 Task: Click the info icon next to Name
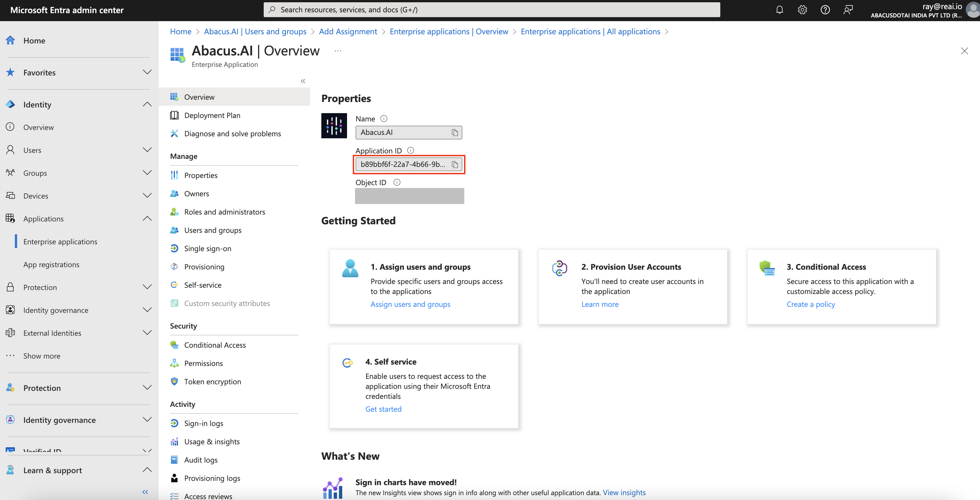tap(384, 119)
